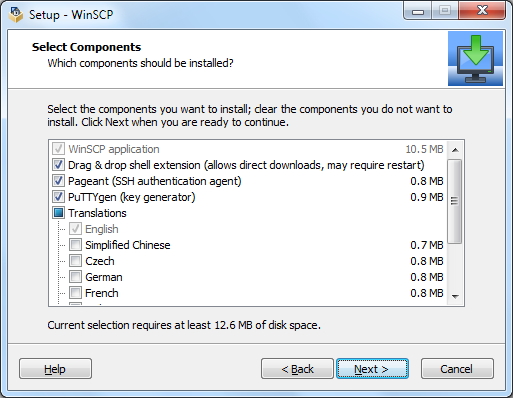Cancel the WinSCP setup
Image resolution: width=513 pixels, height=398 pixels.
point(457,369)
